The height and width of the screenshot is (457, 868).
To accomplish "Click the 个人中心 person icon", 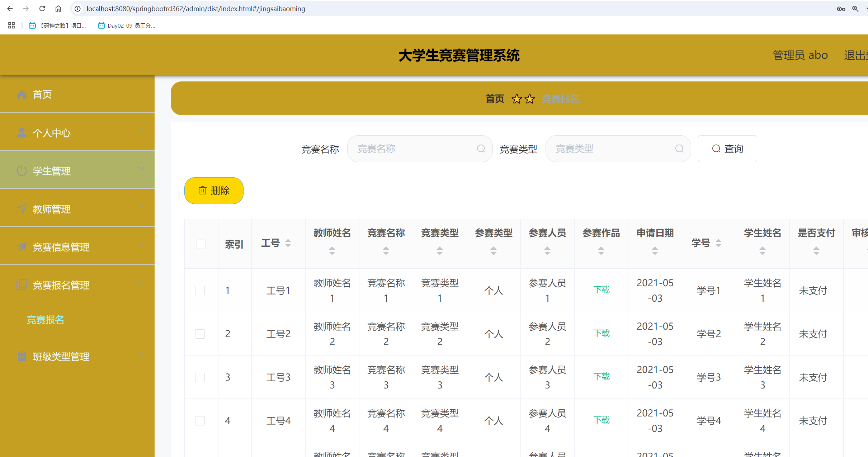I will tap(22, 133).
